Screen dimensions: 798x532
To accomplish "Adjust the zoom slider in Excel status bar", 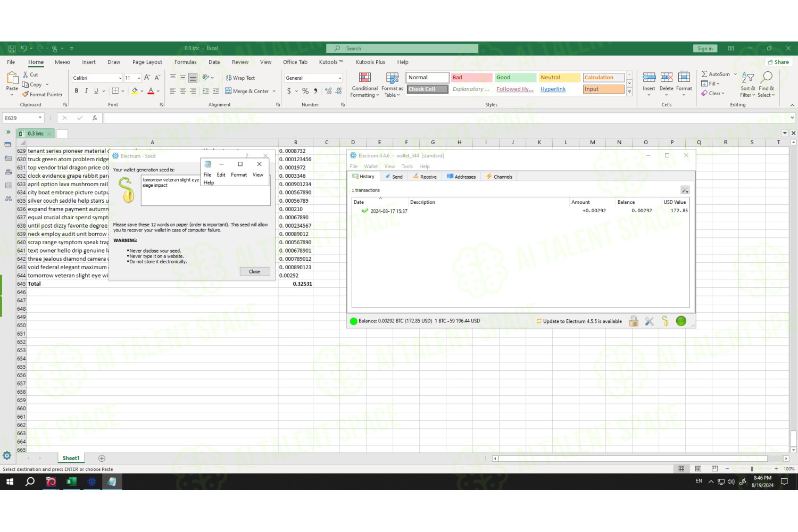I will click(x=752, y=469).
